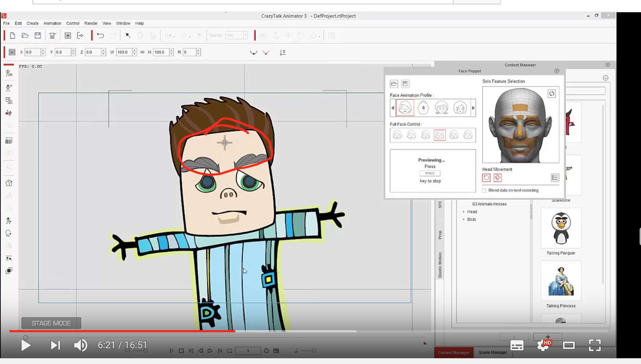Switch to theater mode
641x364 pixels.
pyautogui.click(x=569, y=345)
